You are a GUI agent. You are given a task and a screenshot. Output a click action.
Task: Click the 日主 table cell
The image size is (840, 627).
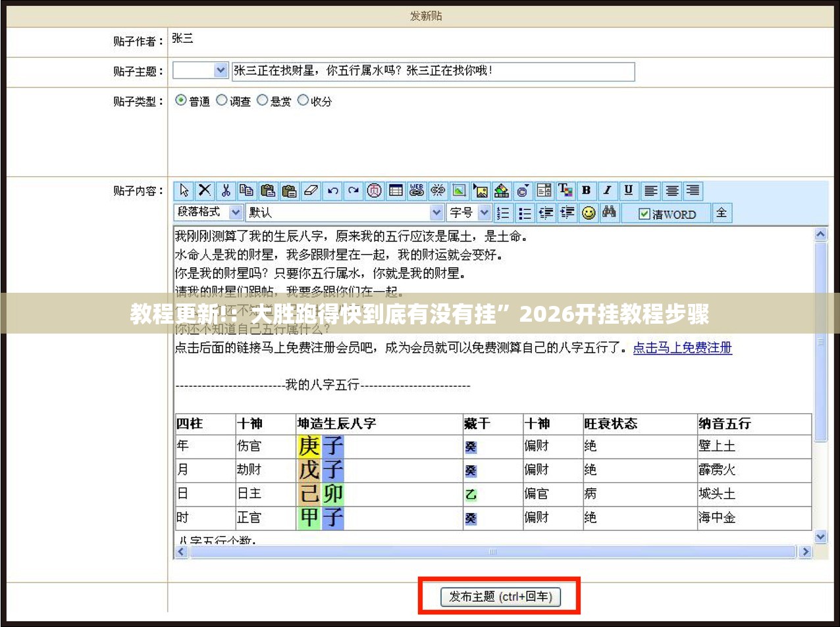265,493
